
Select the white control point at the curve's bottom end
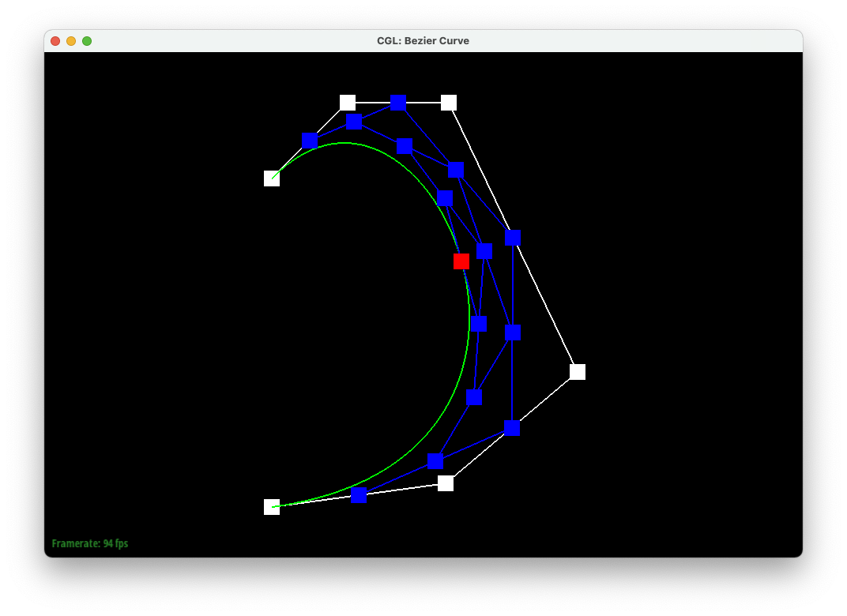(x=272, y=507)
